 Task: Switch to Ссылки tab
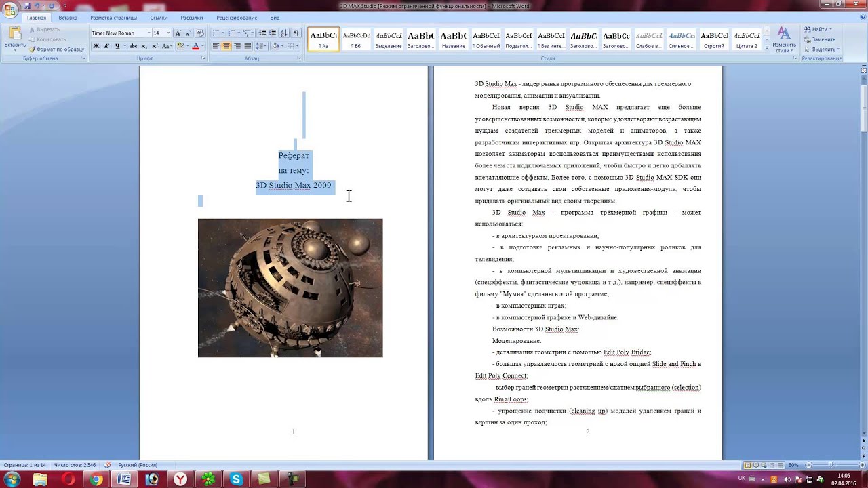click(159, 18)
